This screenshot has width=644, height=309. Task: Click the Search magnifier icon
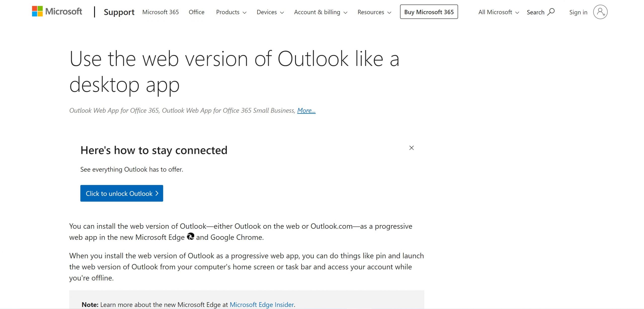coord(551,12)
